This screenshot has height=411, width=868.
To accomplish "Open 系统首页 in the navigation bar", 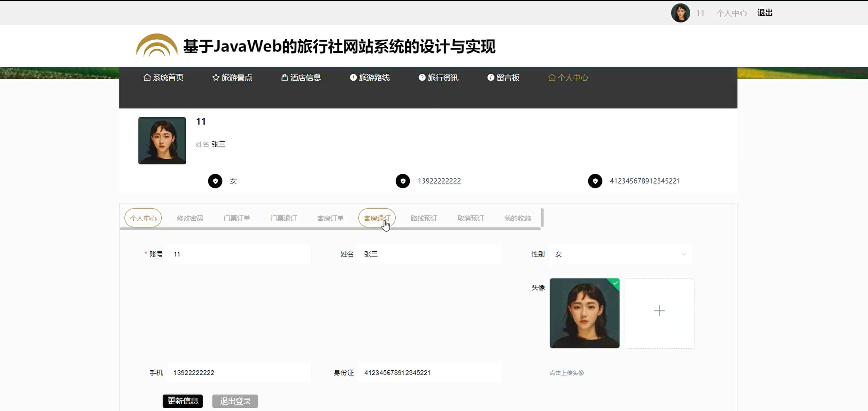I will point(164,77).
